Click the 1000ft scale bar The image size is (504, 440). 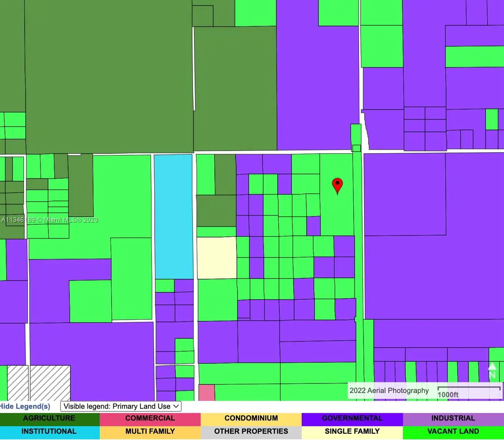tap(469, 391)
